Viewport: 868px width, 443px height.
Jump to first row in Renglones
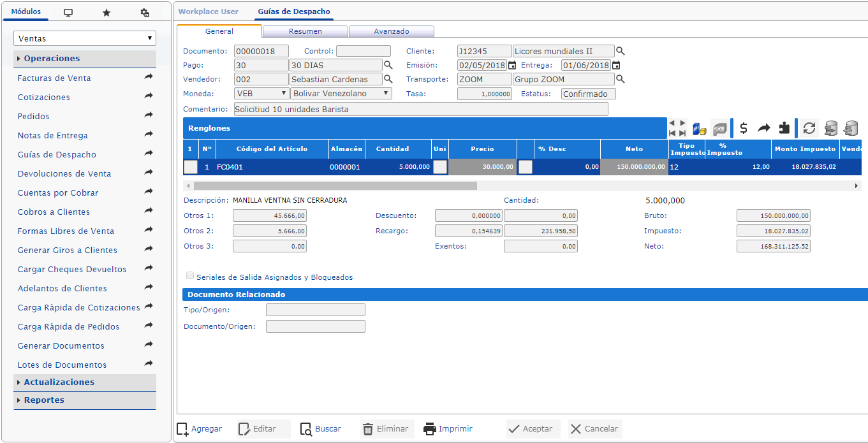(x=672, y=133)
